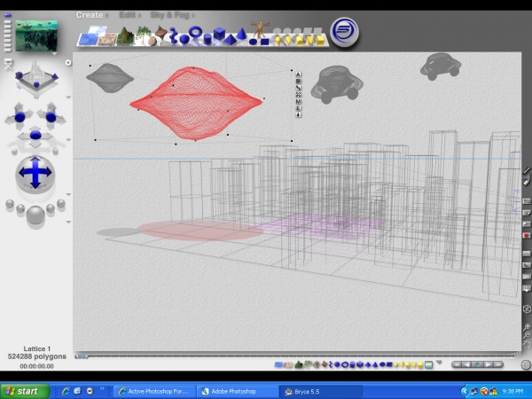The image size is (532, 399).
Task: Create an infinite cloud plane object
Action: (97, 30)
